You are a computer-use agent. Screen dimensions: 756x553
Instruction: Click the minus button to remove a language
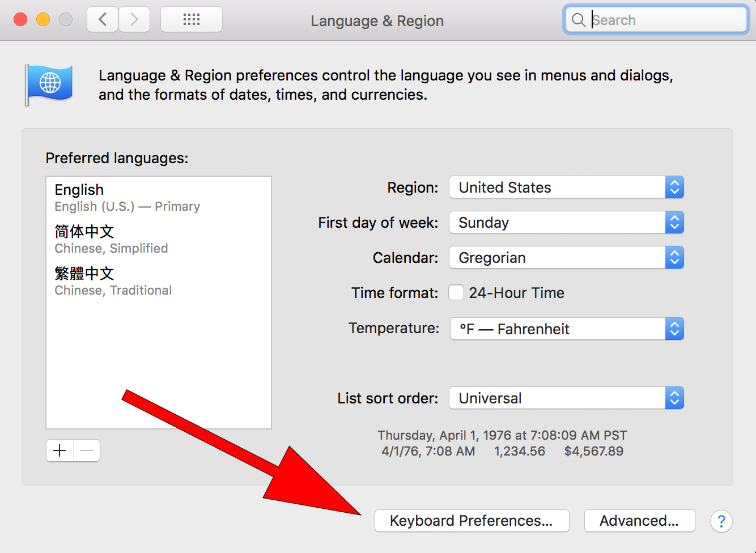pos(87,450)
